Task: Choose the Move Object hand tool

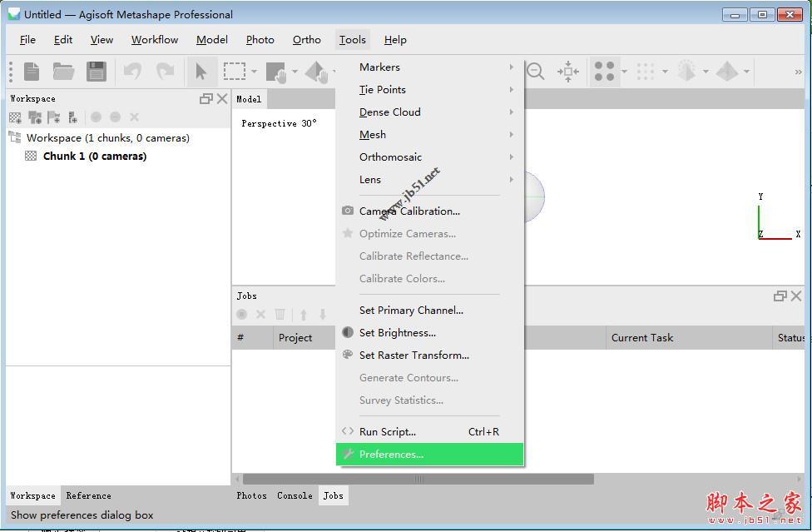Action: tap(316, 72)
